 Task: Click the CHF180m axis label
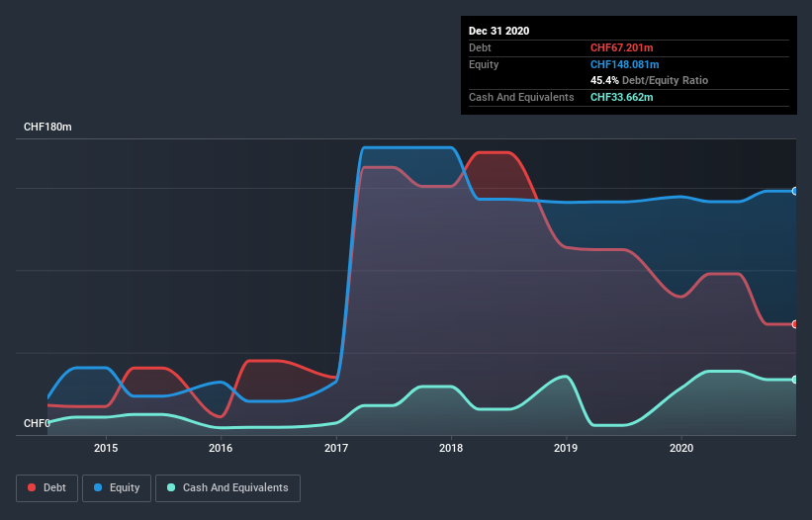point(47,127)
